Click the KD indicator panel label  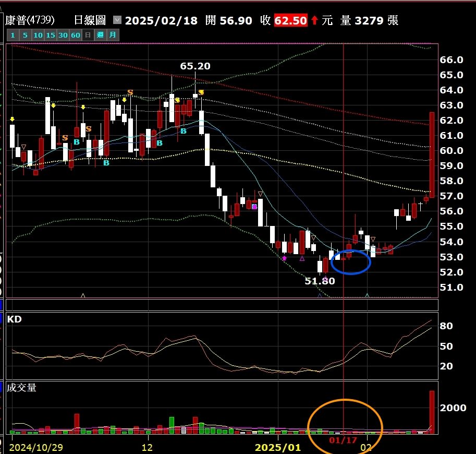(x=14, y=319)
